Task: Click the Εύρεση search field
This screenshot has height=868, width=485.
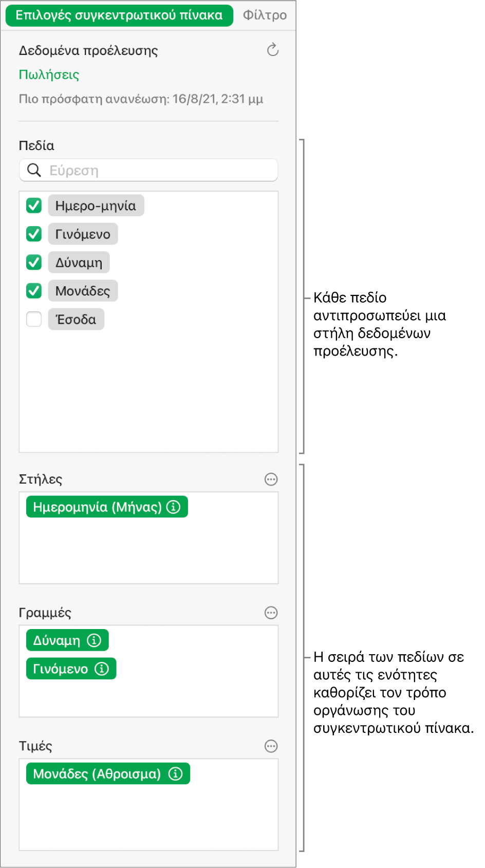Action: [x=148, y=170]
